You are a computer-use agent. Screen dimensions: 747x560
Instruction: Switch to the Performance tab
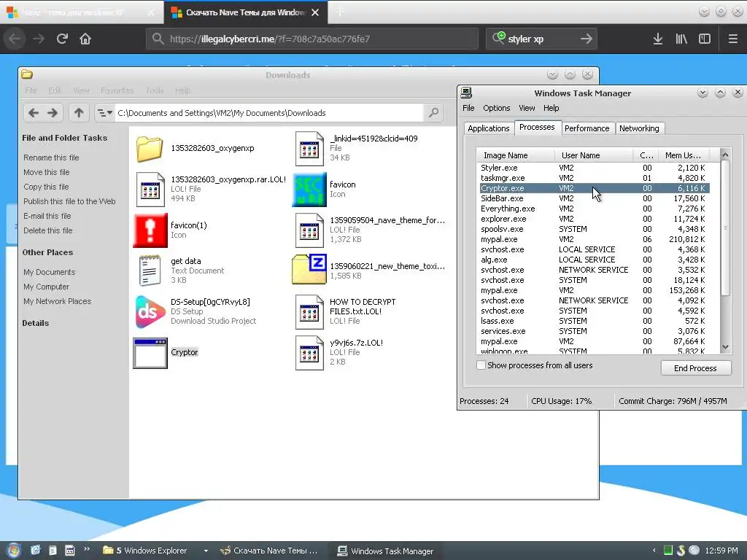[587, 128]
